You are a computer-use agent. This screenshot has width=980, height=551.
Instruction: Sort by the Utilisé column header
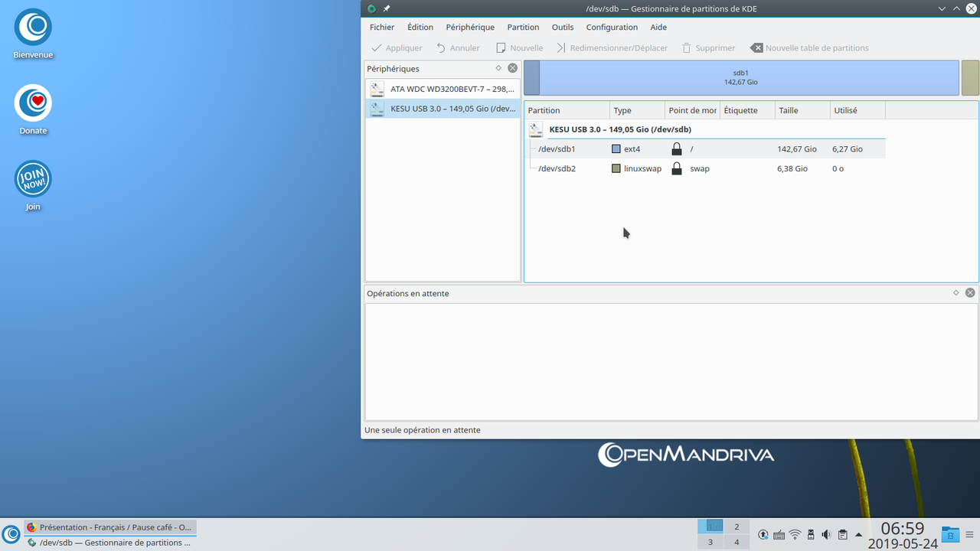tap(857, 110)
